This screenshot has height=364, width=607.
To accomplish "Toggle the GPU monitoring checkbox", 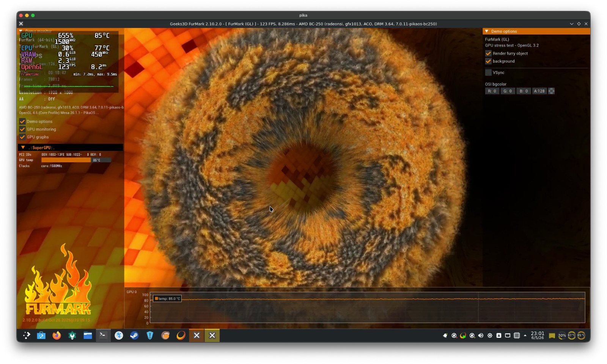I will [x=22, y=129].
